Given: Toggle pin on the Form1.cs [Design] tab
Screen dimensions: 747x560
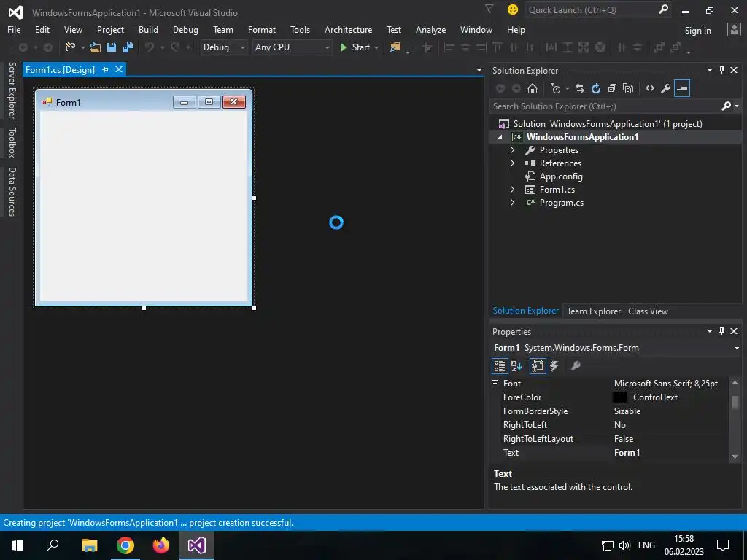Looking at the screenshot, I should point(105,69).
